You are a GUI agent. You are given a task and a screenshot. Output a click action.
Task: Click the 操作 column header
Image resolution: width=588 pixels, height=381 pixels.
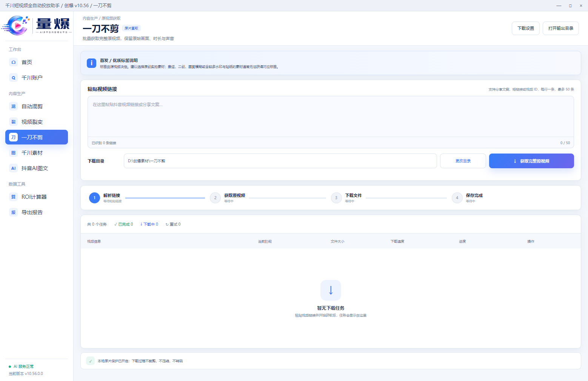(531, 241)
